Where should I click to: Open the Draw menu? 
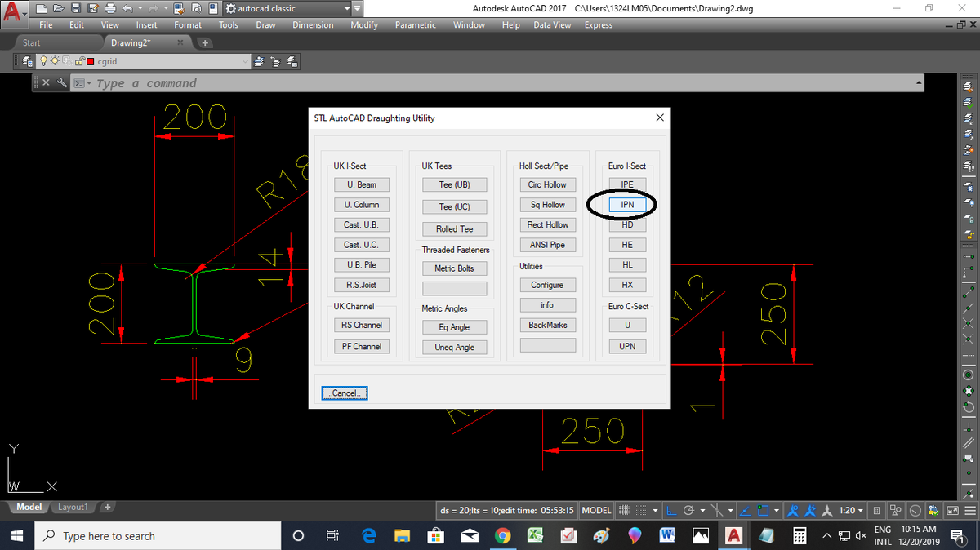tap(265, 25)
